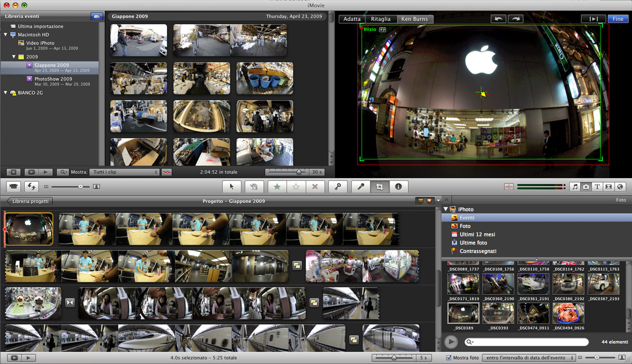Image resolution: width=632 pixels, height=364 pixels.
Task: Rotate image clockwise in viewer
Action: pos(515,19)
